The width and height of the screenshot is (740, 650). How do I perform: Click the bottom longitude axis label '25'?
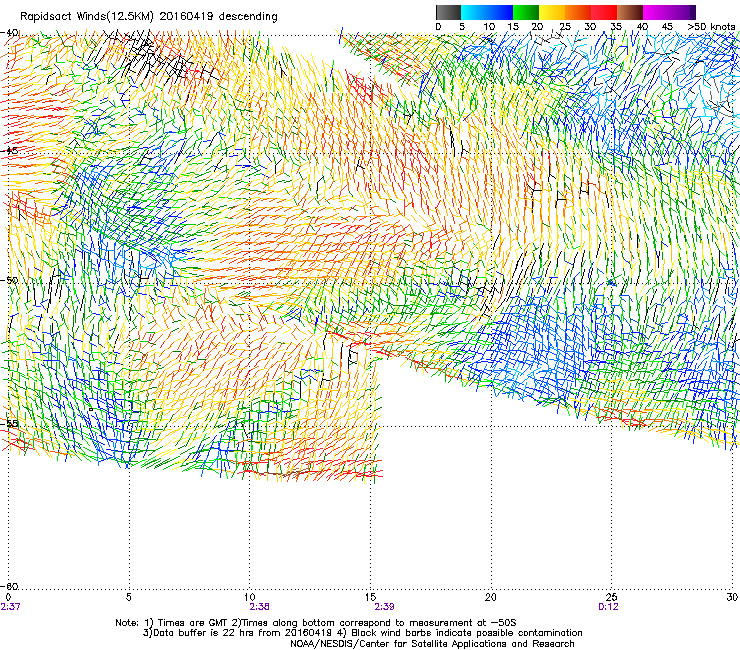tap(611, 597)
